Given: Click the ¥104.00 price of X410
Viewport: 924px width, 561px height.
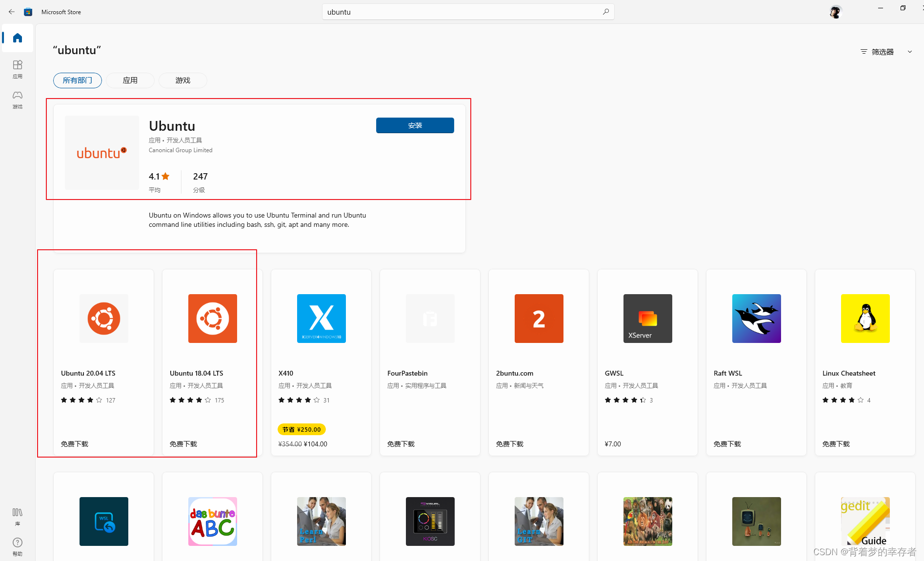Looking at the screenshot, I should pos(316,444).
